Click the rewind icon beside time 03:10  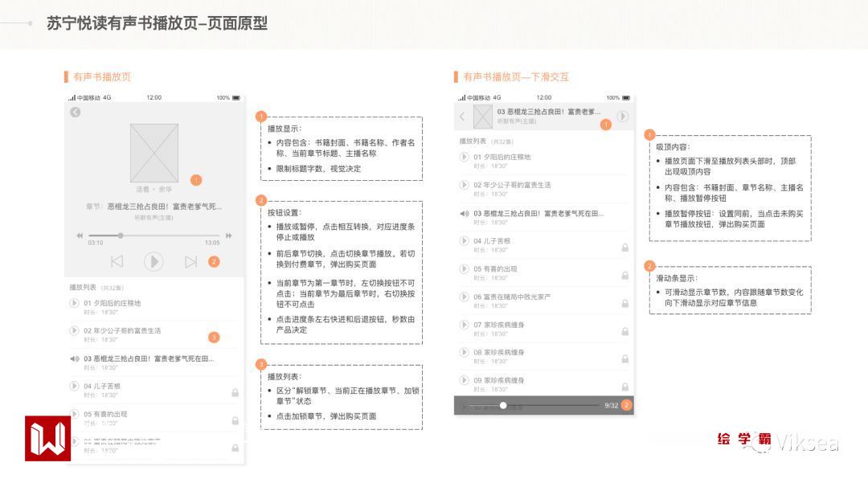80,236
